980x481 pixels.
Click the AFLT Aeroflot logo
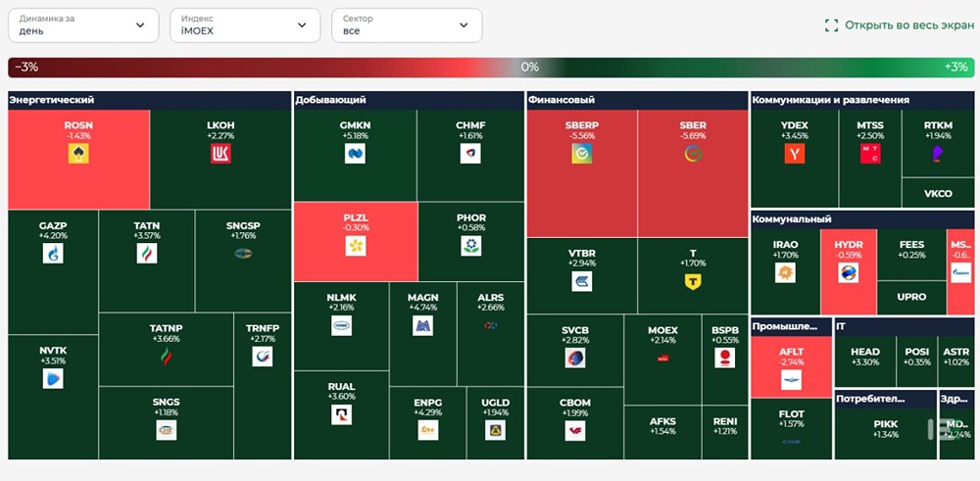click(791, 380)
